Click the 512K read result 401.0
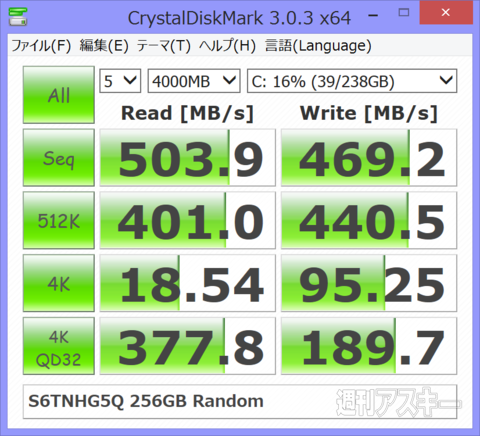This screenshot has width=480, height=436. tap(188, 220)
